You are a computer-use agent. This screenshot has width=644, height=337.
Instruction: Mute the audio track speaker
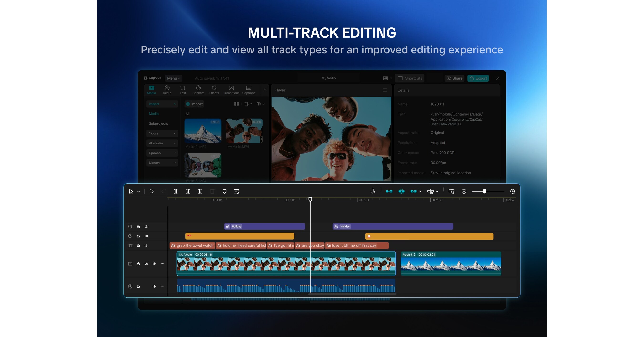[x=155, y=286]
